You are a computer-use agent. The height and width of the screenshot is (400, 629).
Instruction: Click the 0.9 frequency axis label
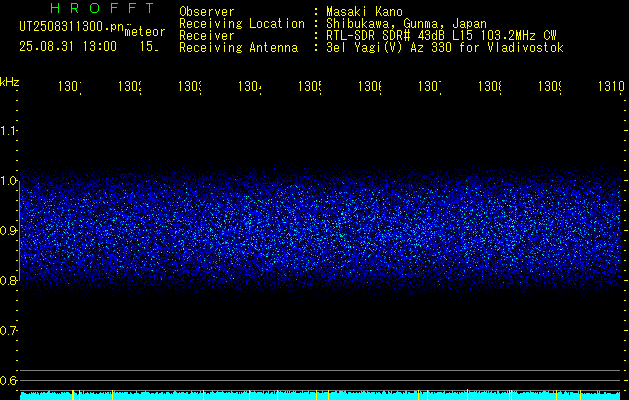pos(9,231)
